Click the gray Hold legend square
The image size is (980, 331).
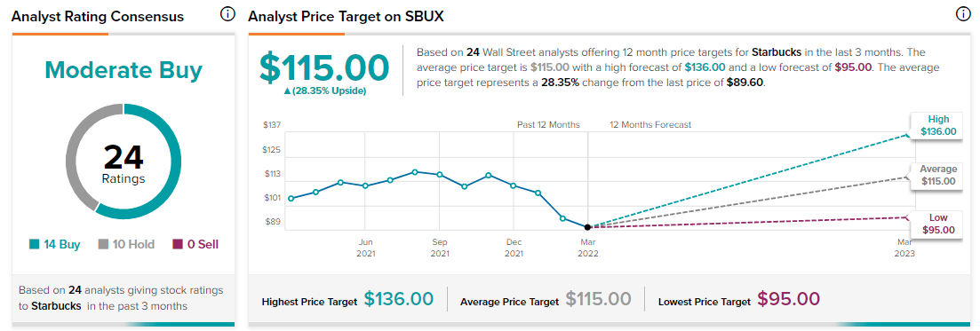point(103,244)
